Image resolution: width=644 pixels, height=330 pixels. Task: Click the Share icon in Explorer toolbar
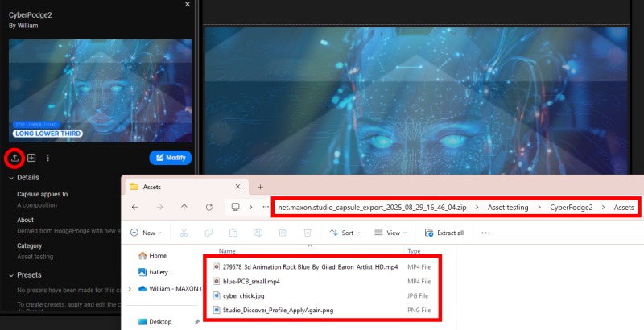pos(283,233)
